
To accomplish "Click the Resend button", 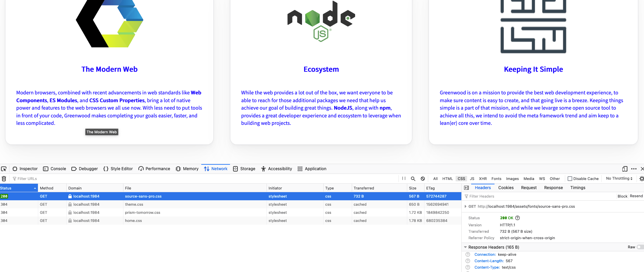I will coord(636,196).
